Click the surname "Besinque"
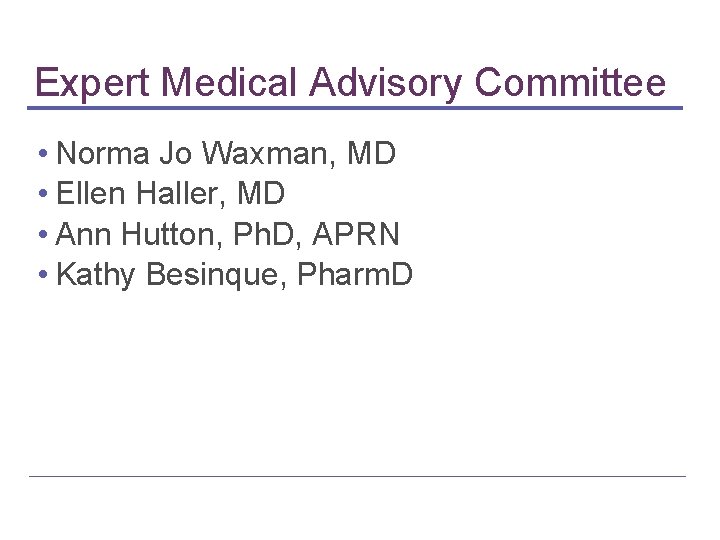The height and width of the screenshot is (540, 720). click(213, 274)
